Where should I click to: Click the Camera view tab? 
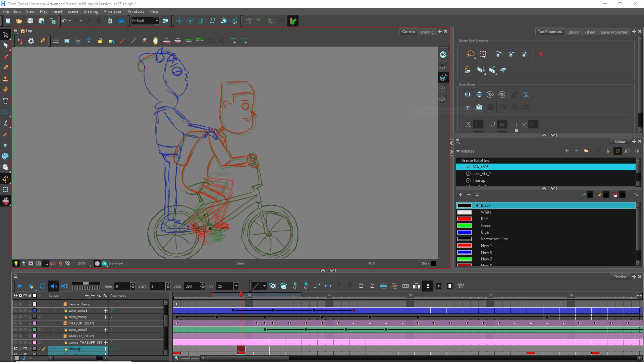pos(408,32)
